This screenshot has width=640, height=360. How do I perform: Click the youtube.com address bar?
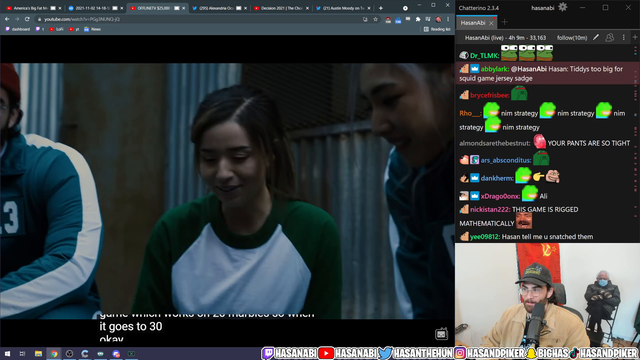tap(208, 19)
